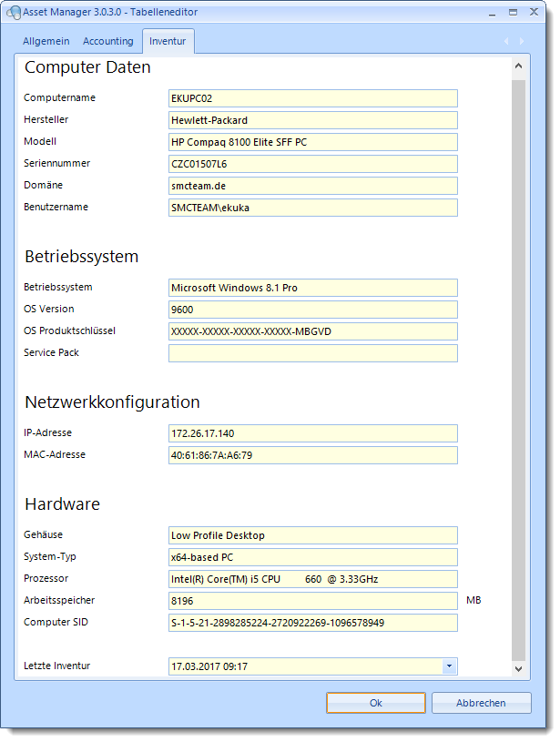Click the Computer Daten heading
560x742 pixels.
[x=87, y=67]
